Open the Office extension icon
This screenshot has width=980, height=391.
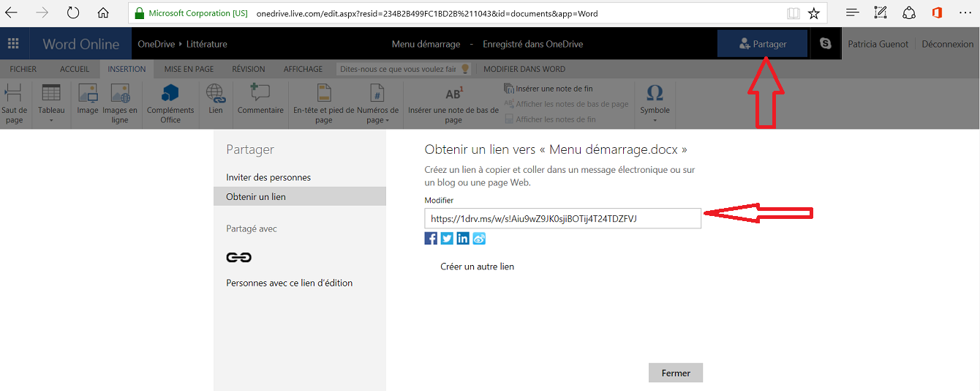tap(937, 12)
